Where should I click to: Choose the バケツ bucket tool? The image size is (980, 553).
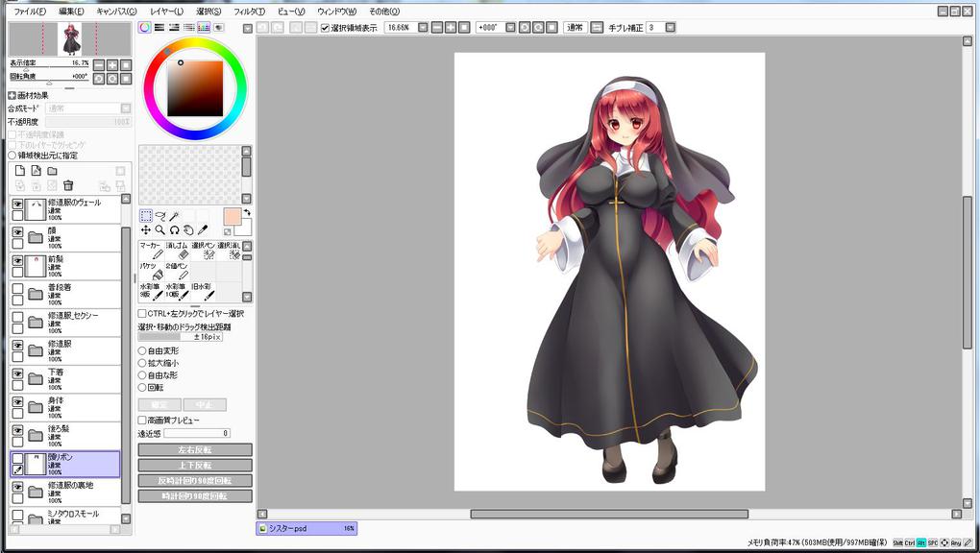pyautogui.click(x=151, y=271)
